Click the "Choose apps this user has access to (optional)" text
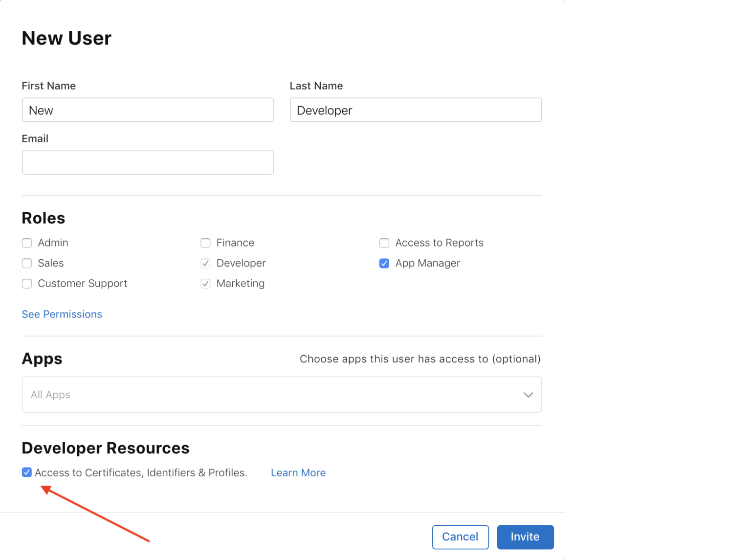751x560 pixels. click(x=420, y=359)
